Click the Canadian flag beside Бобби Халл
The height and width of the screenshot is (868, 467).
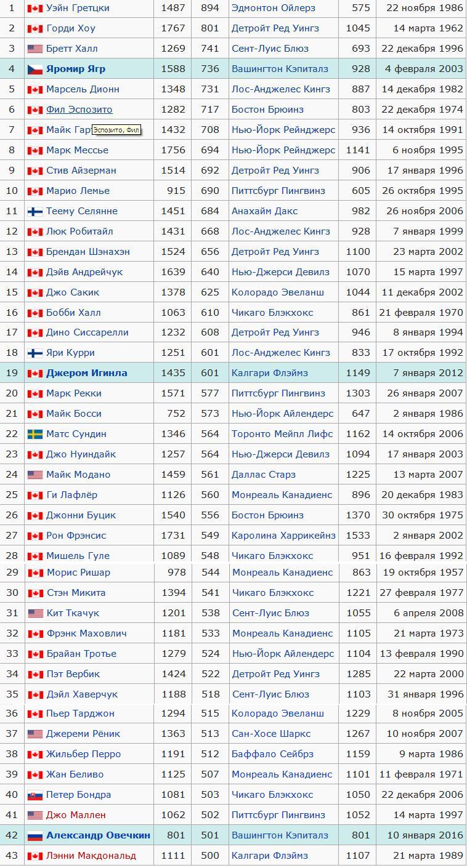[35, 313]
